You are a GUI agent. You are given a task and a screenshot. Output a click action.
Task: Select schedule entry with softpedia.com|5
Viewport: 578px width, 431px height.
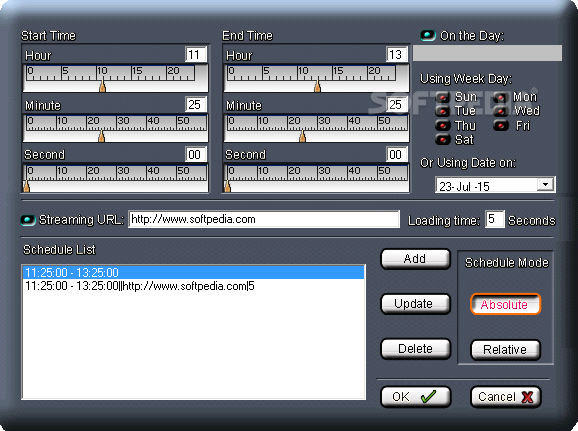194,286
